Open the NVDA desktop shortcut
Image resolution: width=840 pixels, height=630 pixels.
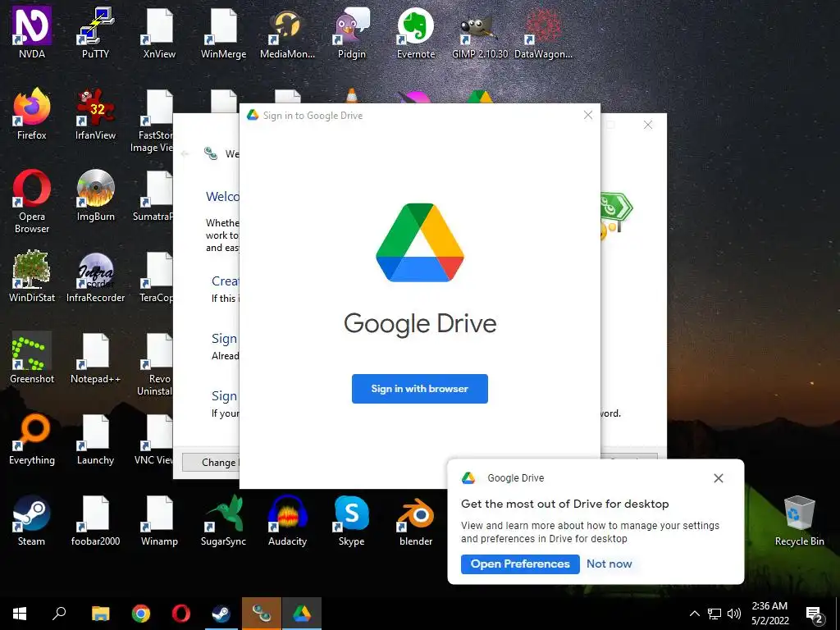tap(32, 33)
